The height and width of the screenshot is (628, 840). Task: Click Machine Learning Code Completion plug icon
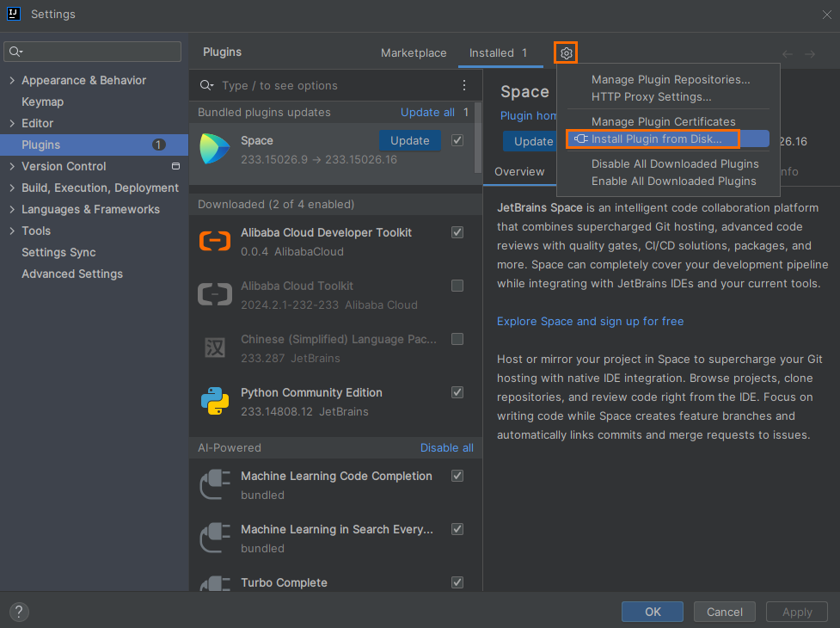point(215,483)
